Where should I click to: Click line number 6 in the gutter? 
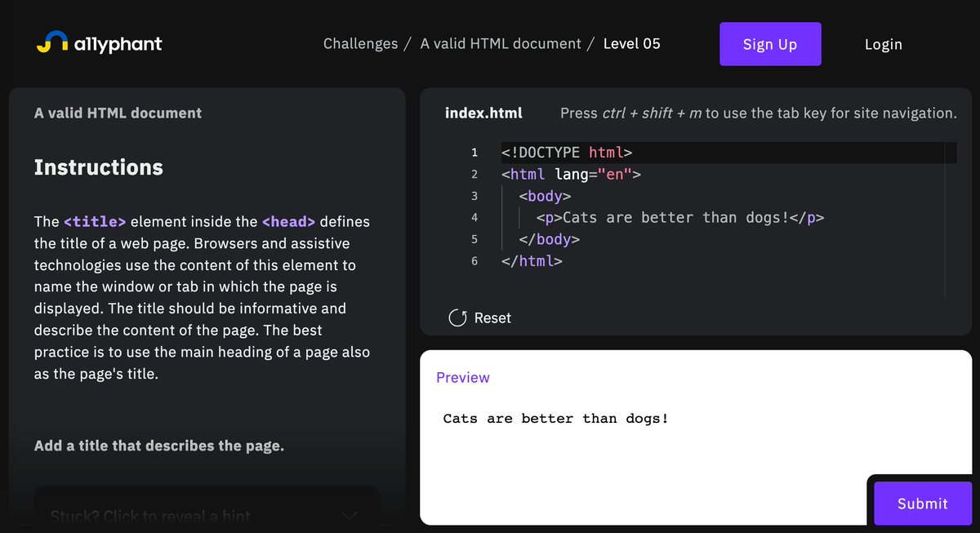[474, 261]
